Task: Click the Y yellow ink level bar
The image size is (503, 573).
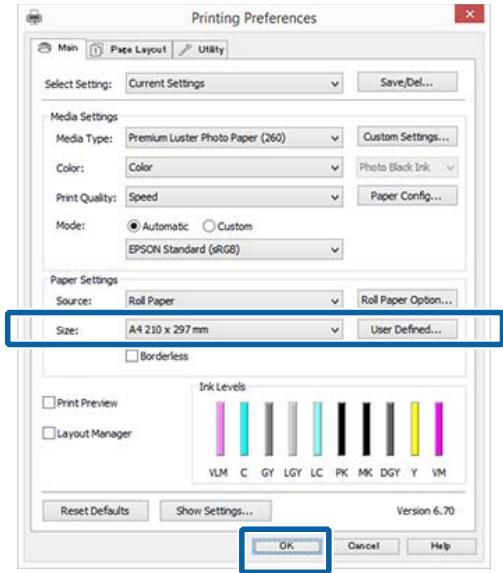Action: pos(415,429)
